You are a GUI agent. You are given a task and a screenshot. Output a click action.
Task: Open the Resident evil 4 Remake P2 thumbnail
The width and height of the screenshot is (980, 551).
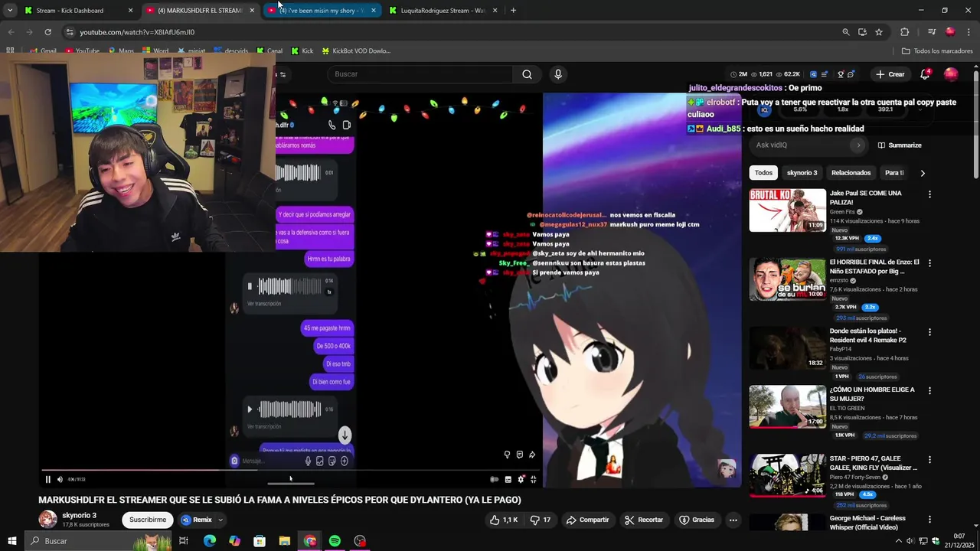[787, 348]
